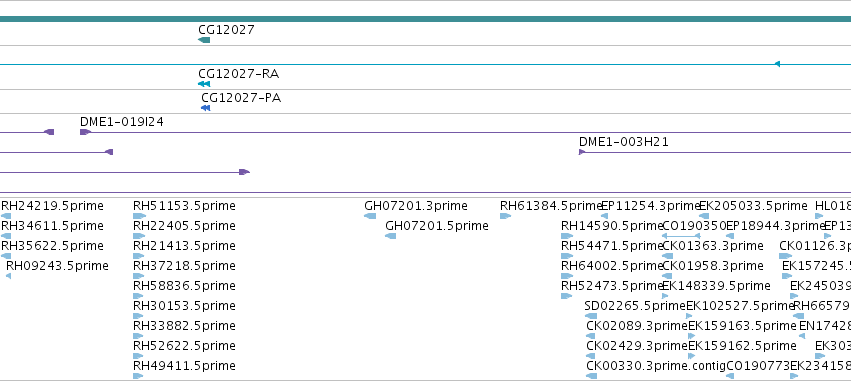Select the GH07201.3prime EST arrow
The width and height of the screenshot is (851, 381).
370,216
